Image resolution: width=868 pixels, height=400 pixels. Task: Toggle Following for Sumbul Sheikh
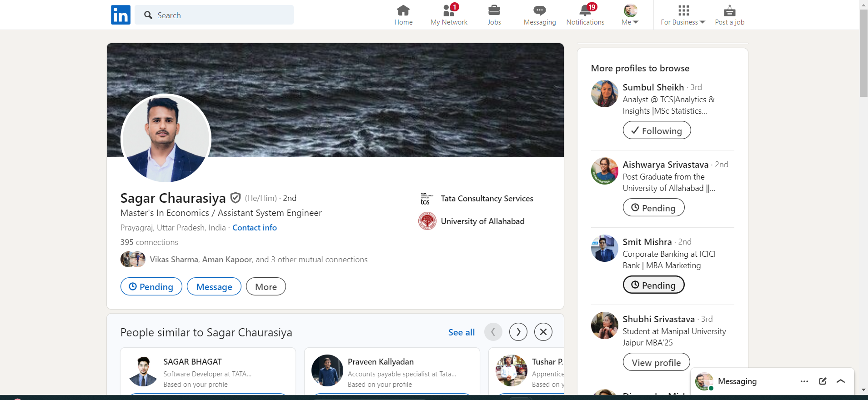pyautogui.click(x=657, y=130)
